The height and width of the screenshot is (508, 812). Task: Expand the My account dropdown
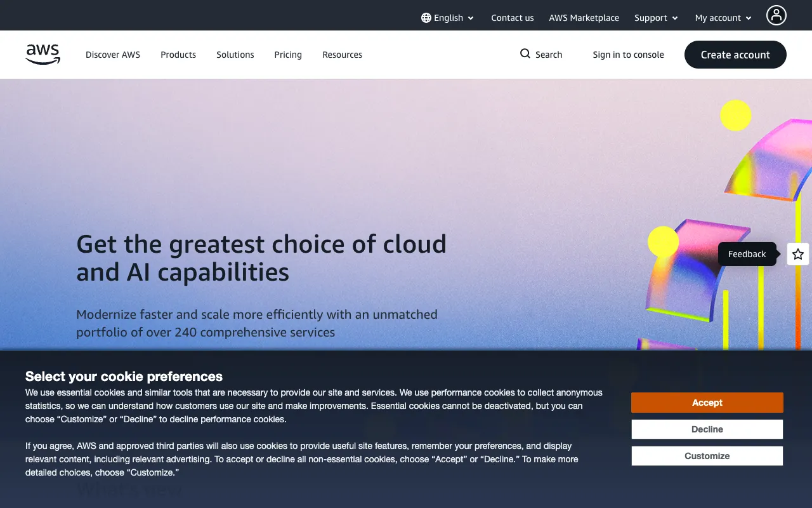coord(722,18)
